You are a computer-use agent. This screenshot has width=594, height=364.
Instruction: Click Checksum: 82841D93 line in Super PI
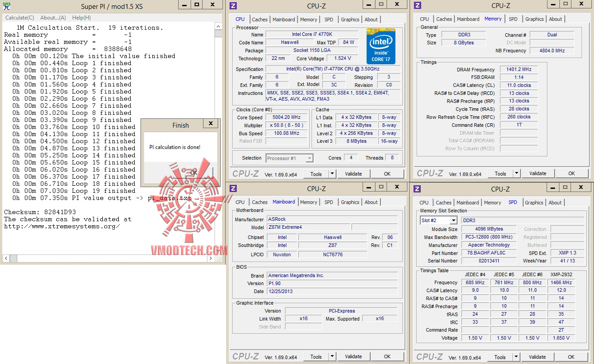[40, 212]
